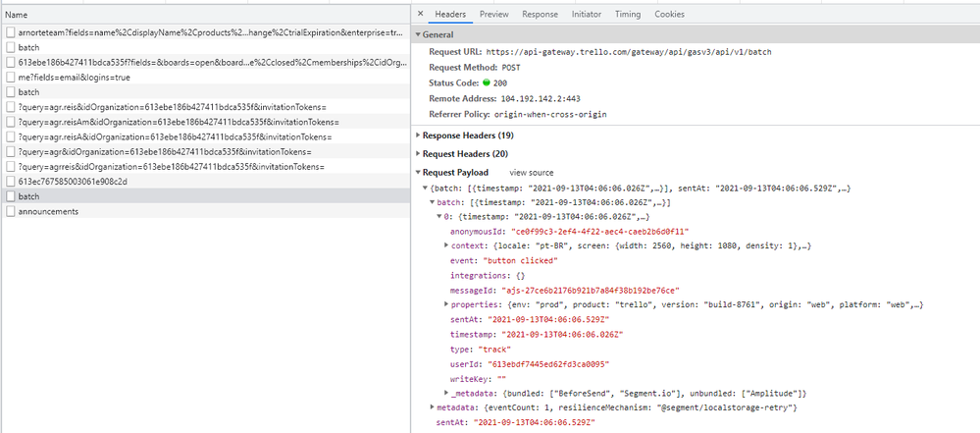Expand the _metadata object node
Screen dimensions: 980x433
(446, 393)
